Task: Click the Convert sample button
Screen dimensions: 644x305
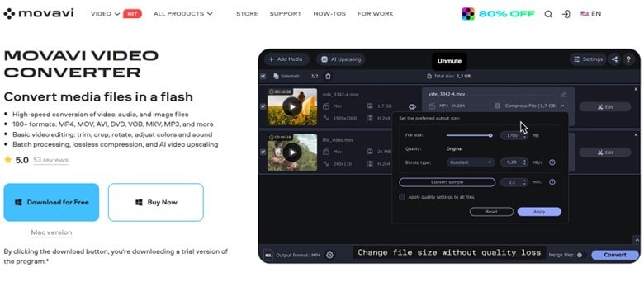Action: (447, 182)
